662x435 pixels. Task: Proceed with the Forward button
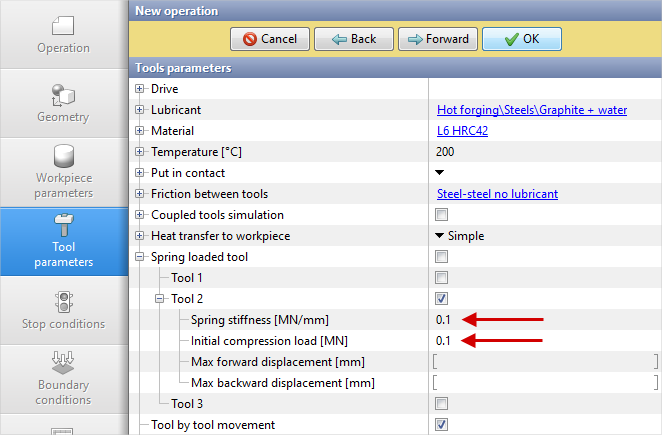click(437, 39)
